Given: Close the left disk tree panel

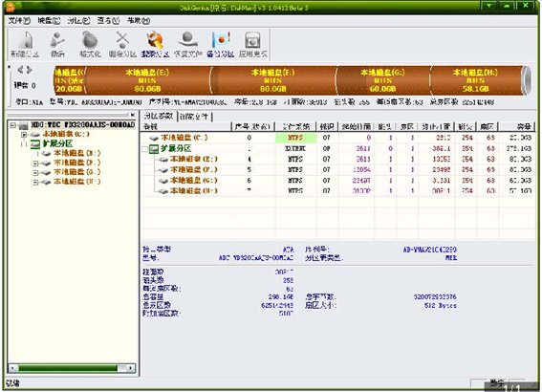Looking at the screenshot, I should click(x=133, y=115).
